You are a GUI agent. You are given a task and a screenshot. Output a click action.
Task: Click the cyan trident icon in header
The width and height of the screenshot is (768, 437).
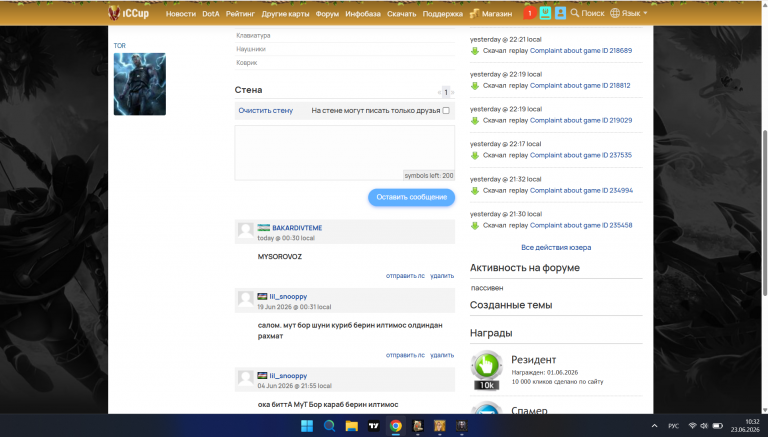[545, 13]
